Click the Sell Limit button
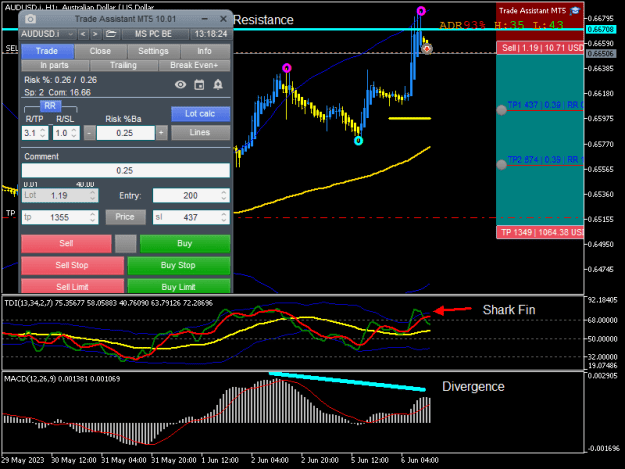The width and height of the screenshot is (625, 469). tap(72, 287)
